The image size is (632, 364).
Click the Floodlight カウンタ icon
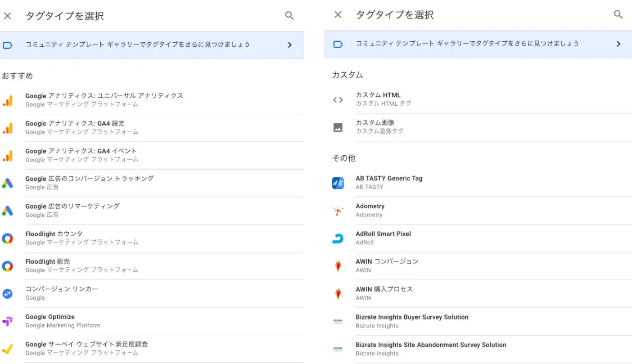pyautogui.click(x=7, y=238)
